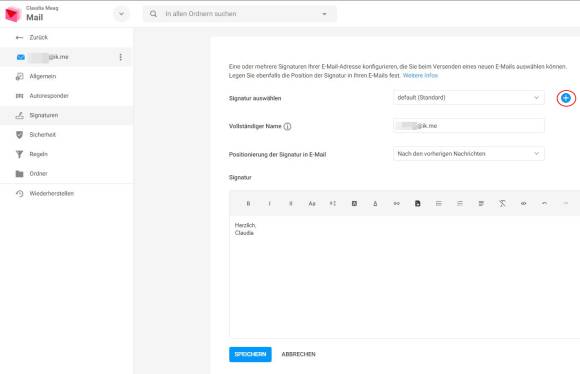Toggle italic formatting in signature editor
Viewport: 580px width, 374px height.
tap(269, 203)
